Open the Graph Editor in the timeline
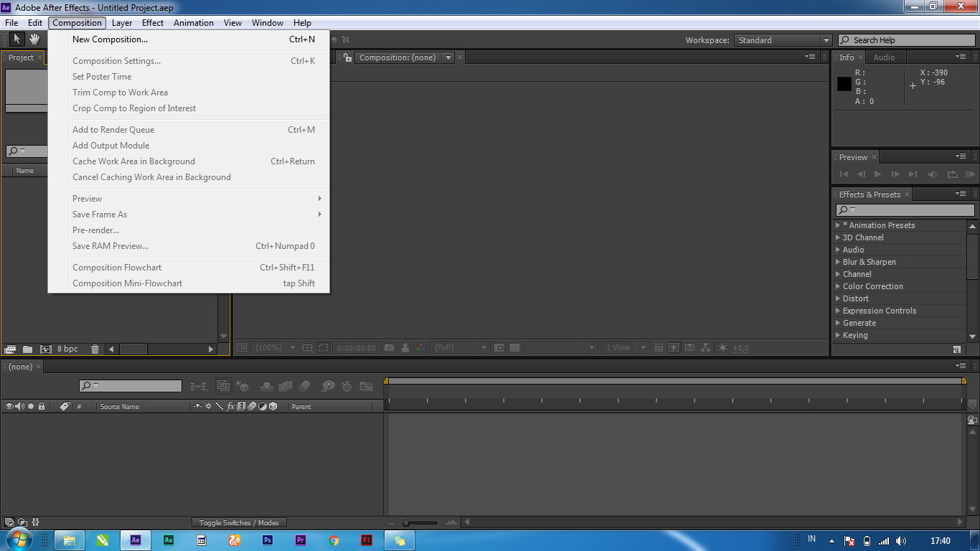Viewport: 980px width, 551px height. [367, 386]
